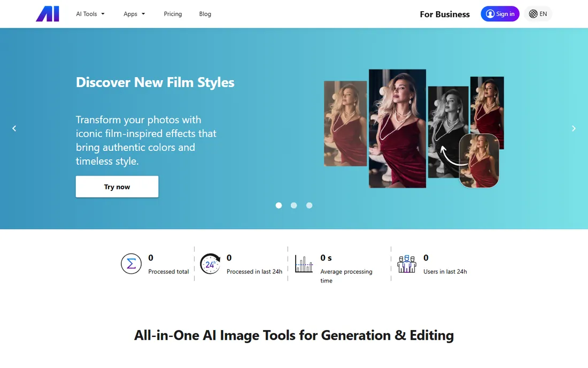Select the third carousel dot indicator

(x=309, y=205)
